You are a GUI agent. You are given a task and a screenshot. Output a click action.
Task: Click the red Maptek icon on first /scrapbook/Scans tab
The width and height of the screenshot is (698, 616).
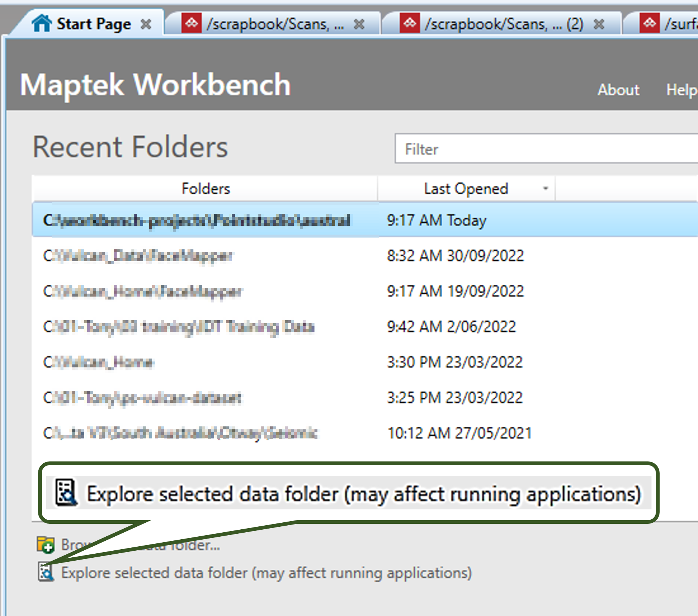(192, 23)
